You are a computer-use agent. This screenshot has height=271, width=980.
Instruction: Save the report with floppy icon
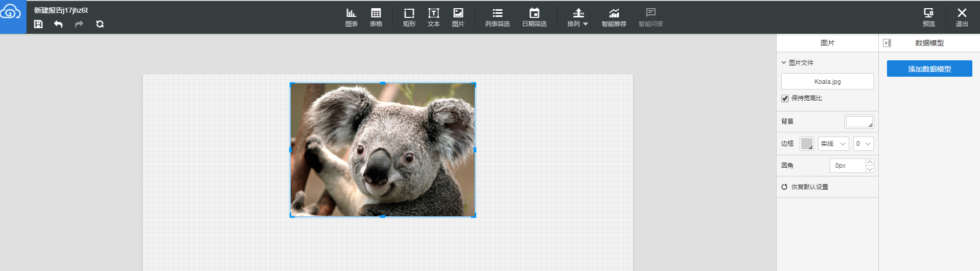[x=38, y=24]
